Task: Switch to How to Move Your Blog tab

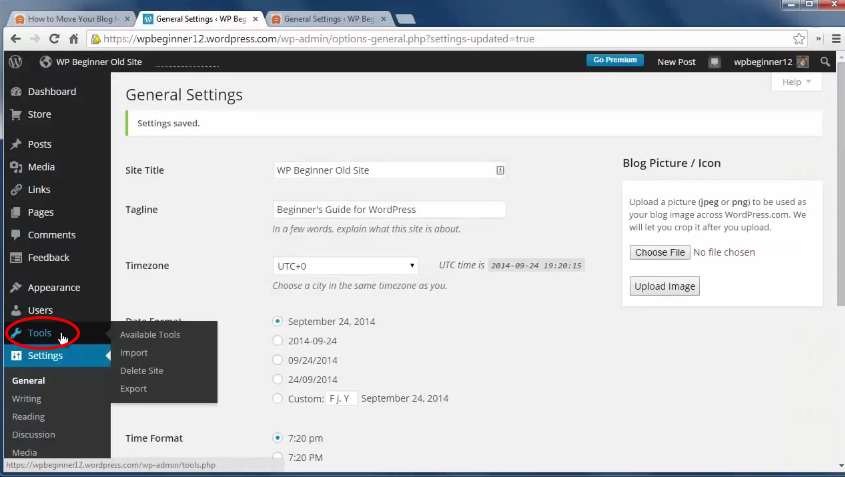Action: 73,19
